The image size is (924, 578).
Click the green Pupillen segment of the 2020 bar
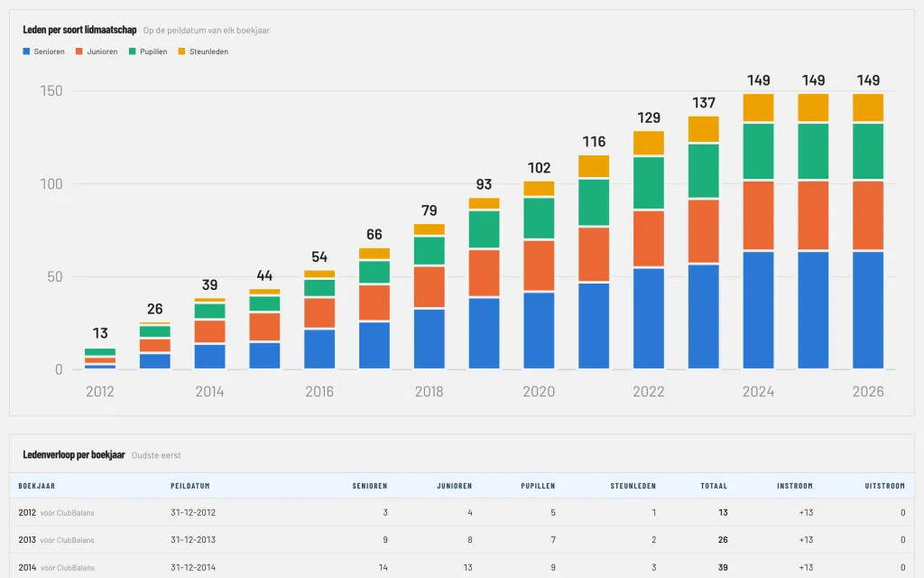pyautogui.click(x=540, y=219)
